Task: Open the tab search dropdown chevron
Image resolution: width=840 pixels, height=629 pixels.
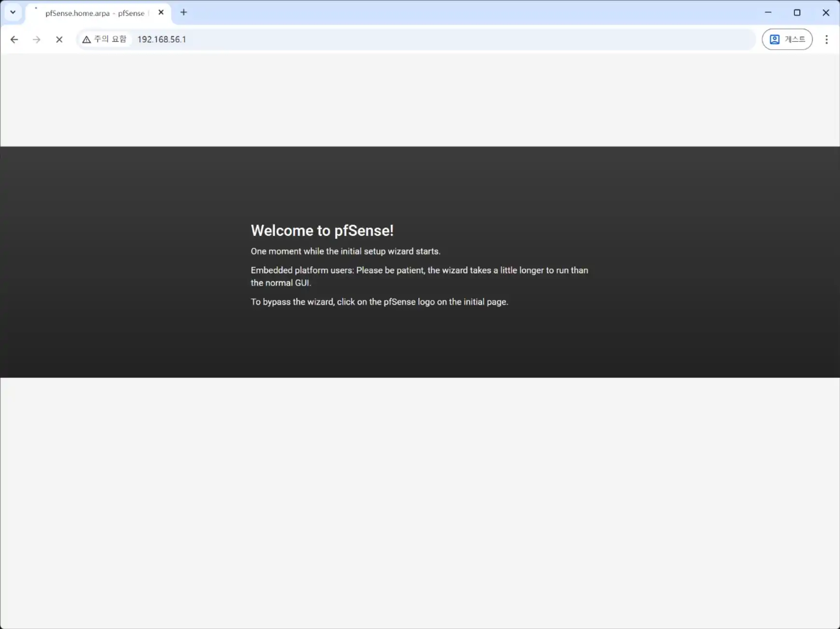Action: tap(13, 13)
